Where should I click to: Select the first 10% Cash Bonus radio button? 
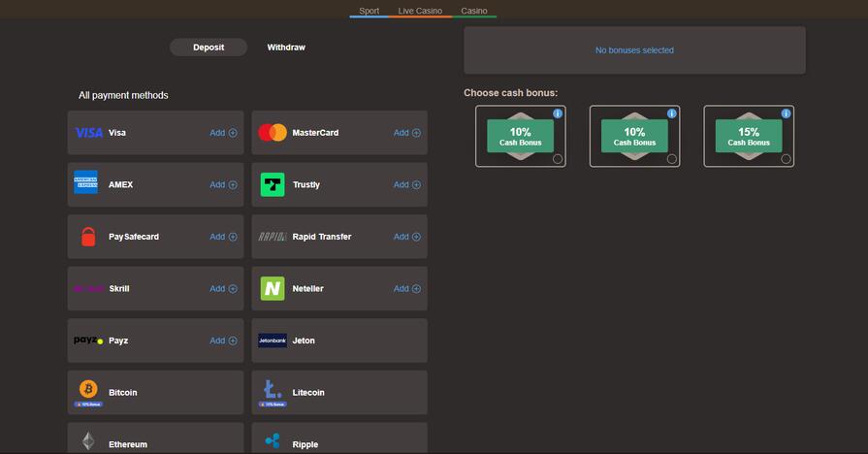tap(558, 159)
